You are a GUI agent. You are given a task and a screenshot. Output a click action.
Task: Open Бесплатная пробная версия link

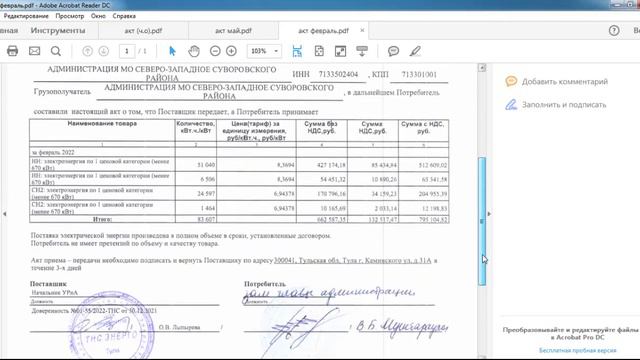578,350
